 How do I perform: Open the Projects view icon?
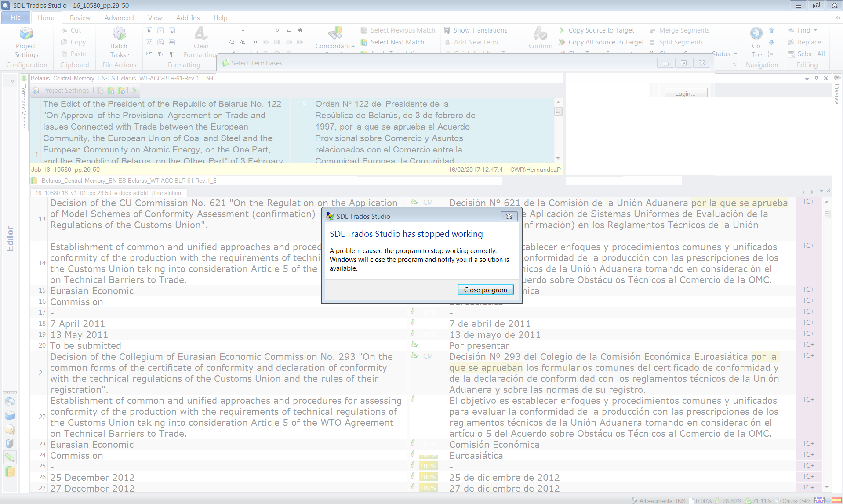pos(10,416)
